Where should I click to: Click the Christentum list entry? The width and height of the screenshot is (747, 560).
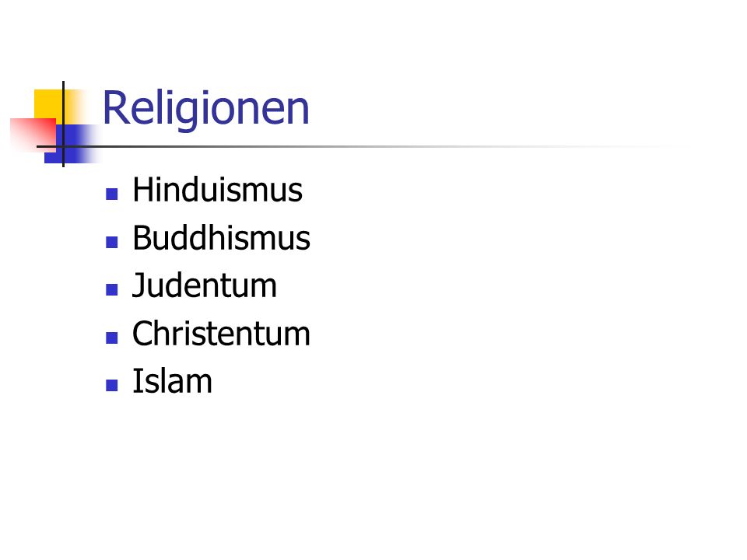pyautogui.click(x=221, y=333)
